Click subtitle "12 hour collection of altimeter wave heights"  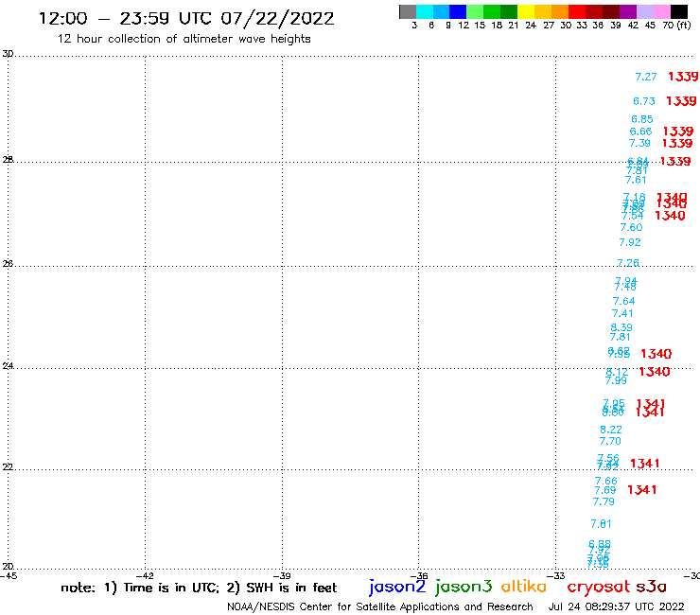[184, 39]
